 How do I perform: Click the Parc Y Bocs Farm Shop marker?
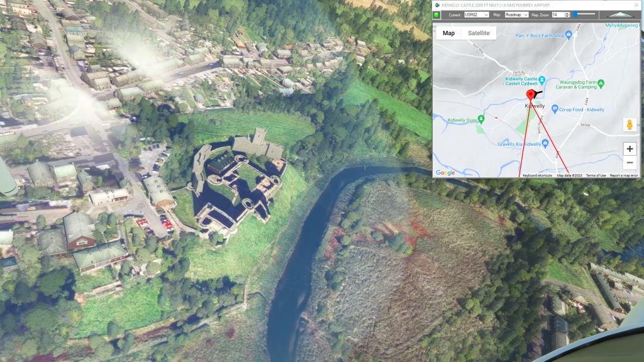coord(569,35)
